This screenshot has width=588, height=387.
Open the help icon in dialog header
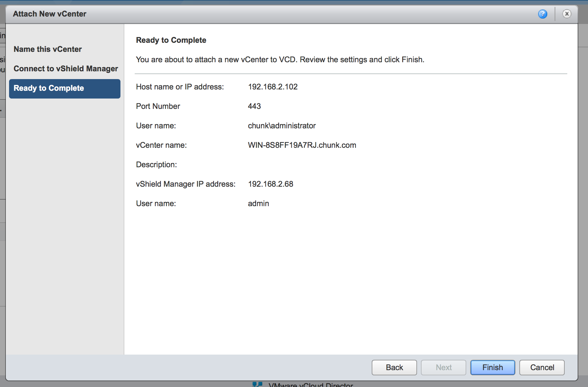click(543, 14)
